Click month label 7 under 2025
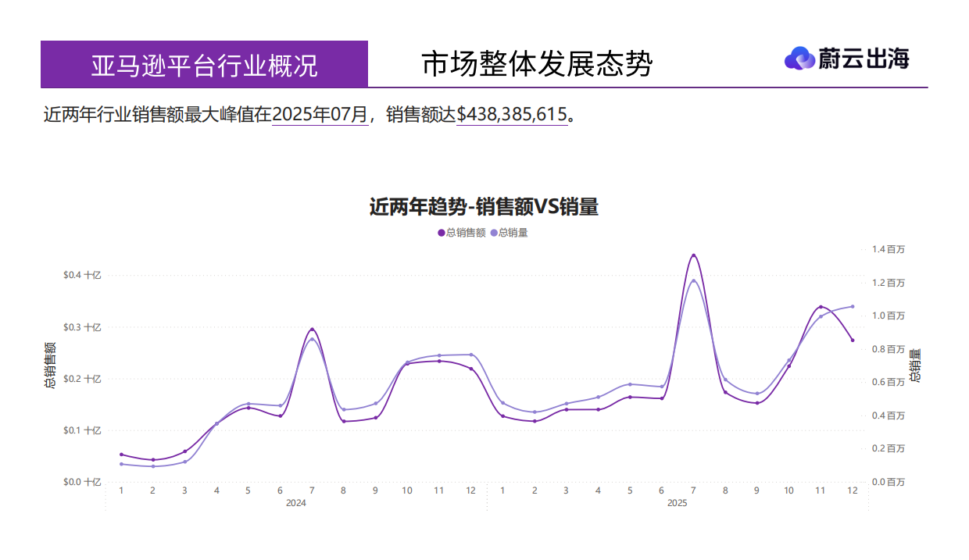The image size is (969, 560). tap(693, 491)
